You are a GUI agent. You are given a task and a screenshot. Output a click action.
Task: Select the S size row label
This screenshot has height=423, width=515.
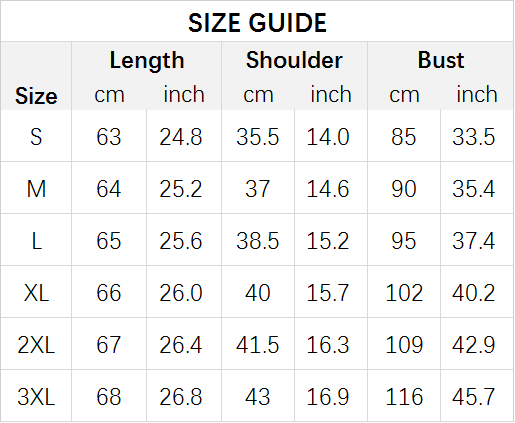[36, 137]
